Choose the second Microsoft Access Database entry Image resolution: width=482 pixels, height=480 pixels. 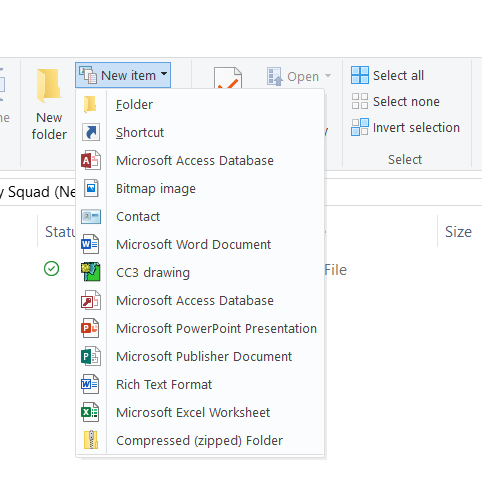(x=200, y=301)
